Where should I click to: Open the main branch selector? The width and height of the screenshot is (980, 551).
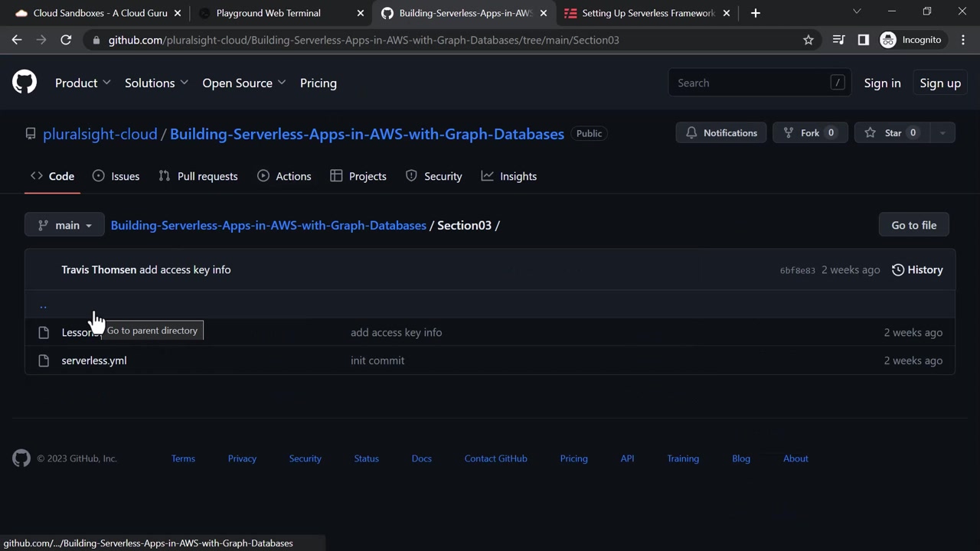pos(64,225)
